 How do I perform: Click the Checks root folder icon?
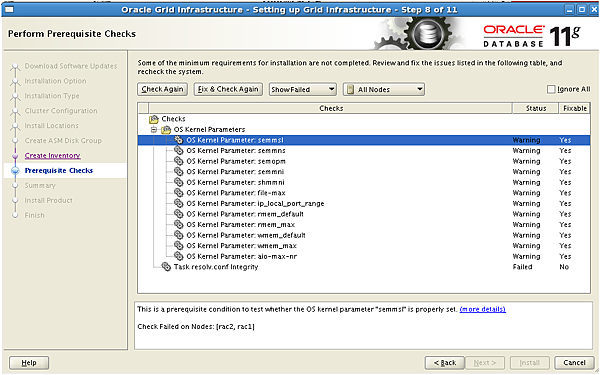(154, 119)
